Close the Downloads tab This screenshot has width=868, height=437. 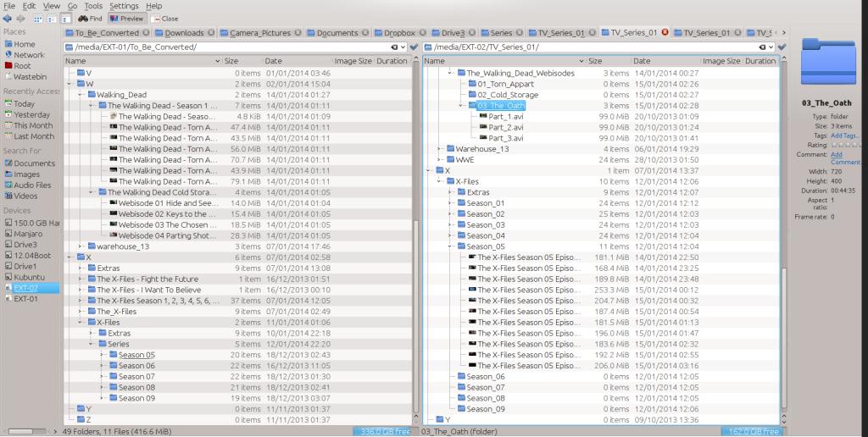pyautogui.click(x=211, y=33)
